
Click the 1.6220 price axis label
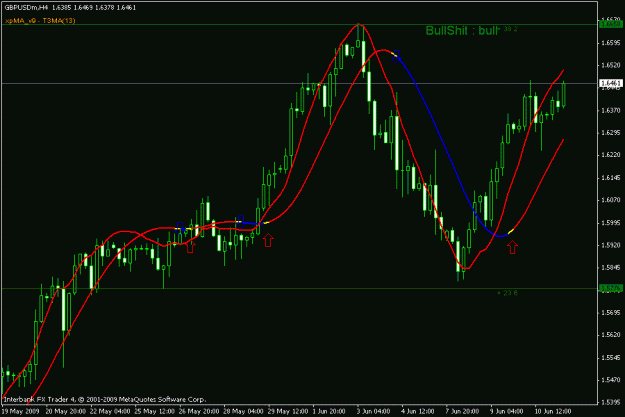pyautogui.click(x=611, y=155)
